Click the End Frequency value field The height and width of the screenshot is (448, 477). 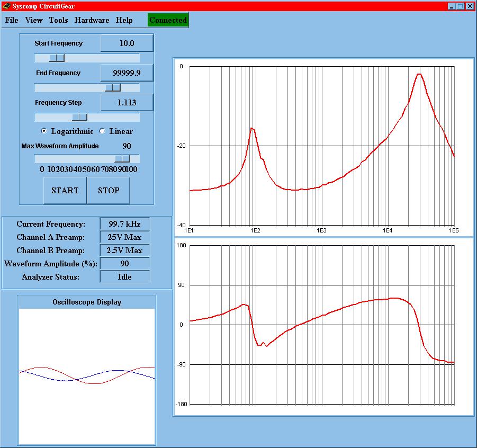(127, 73)
